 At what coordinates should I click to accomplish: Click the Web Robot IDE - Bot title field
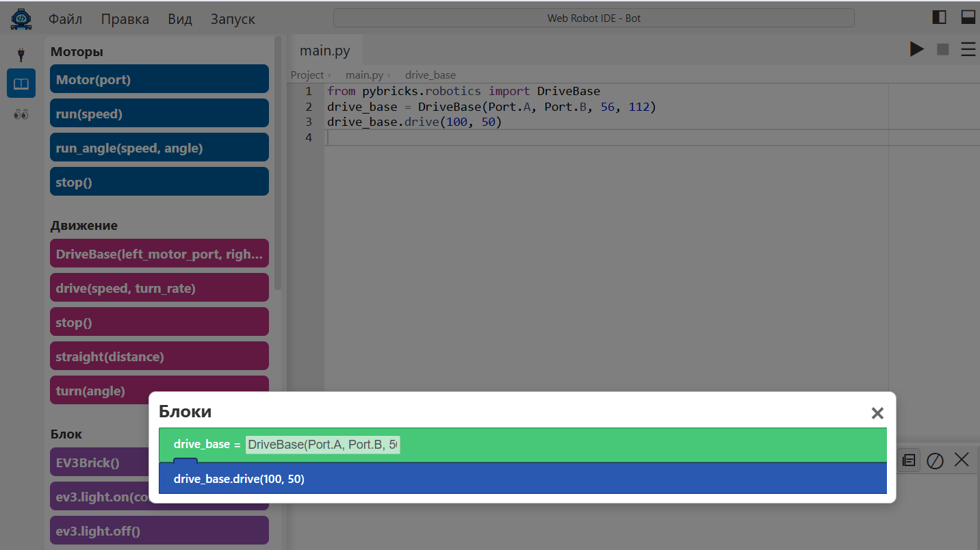pyautogui.click(x=593, y=18)
